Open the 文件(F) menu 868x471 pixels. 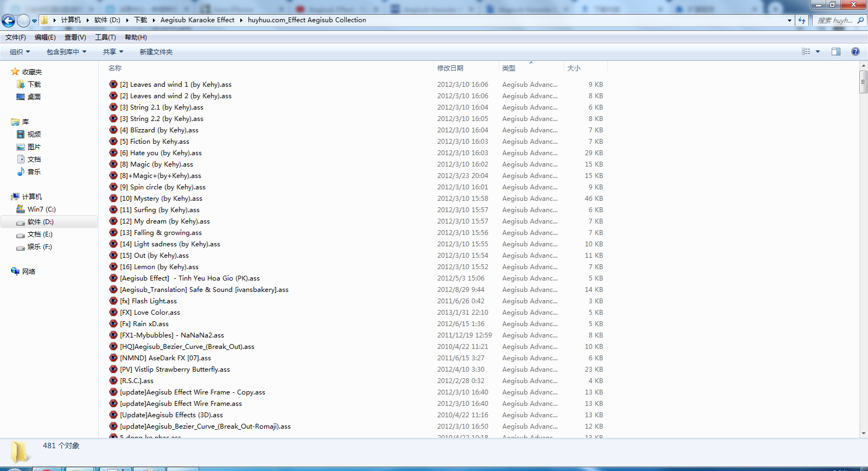16,37
